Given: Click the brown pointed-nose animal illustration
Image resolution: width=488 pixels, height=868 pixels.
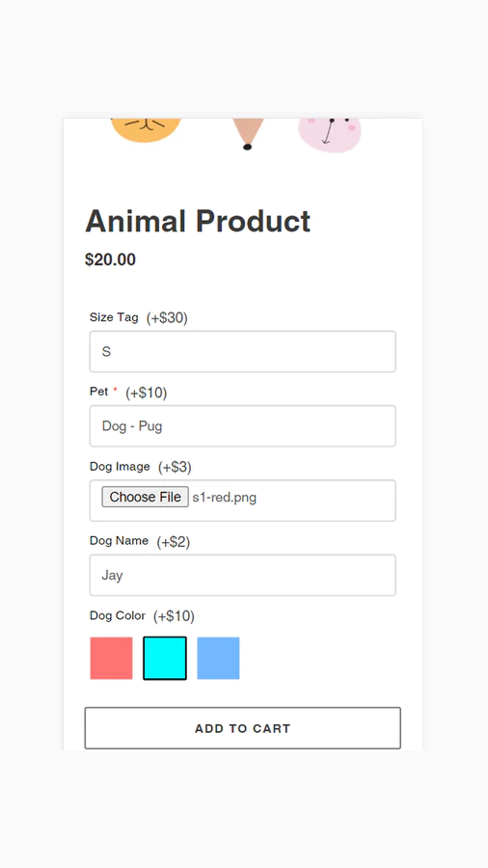Looking at the screenshot, I should [247, 134].
